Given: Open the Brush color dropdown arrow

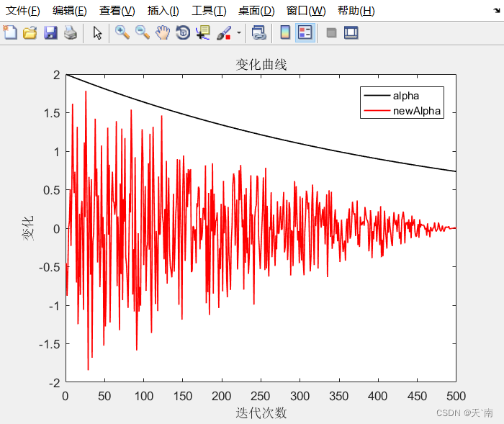Looking at the screenshot, I should pyautogui.click(x=239, y=33).
